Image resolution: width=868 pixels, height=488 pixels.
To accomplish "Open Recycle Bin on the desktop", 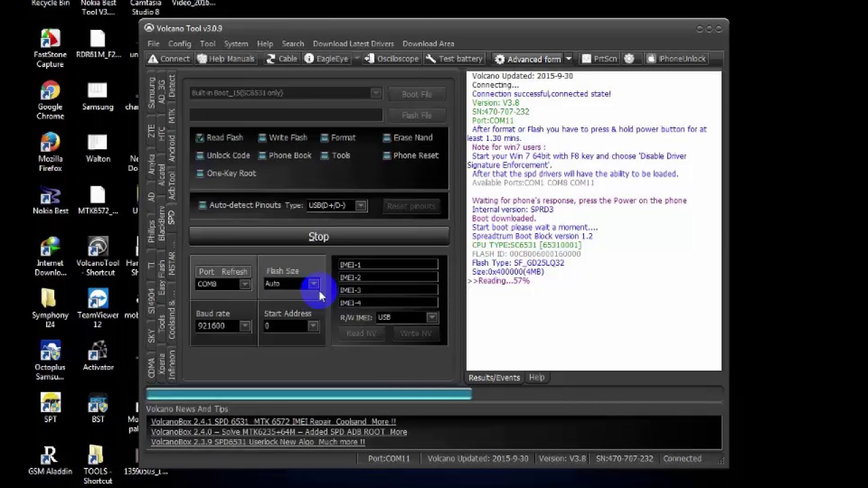I will pos(50,3).
